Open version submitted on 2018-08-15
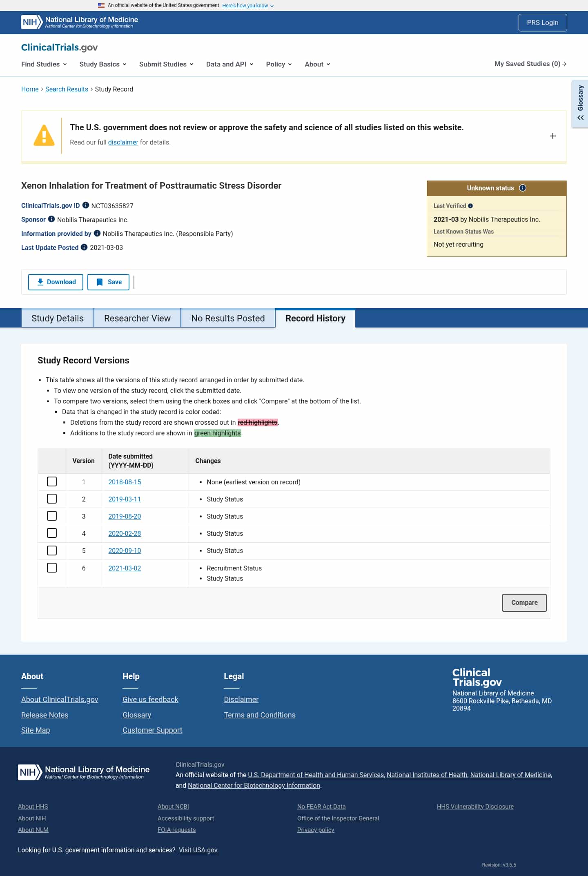Image resolution: width=588 pixels, height=876 pixels. pyautogui.click(x=125, y=482)
